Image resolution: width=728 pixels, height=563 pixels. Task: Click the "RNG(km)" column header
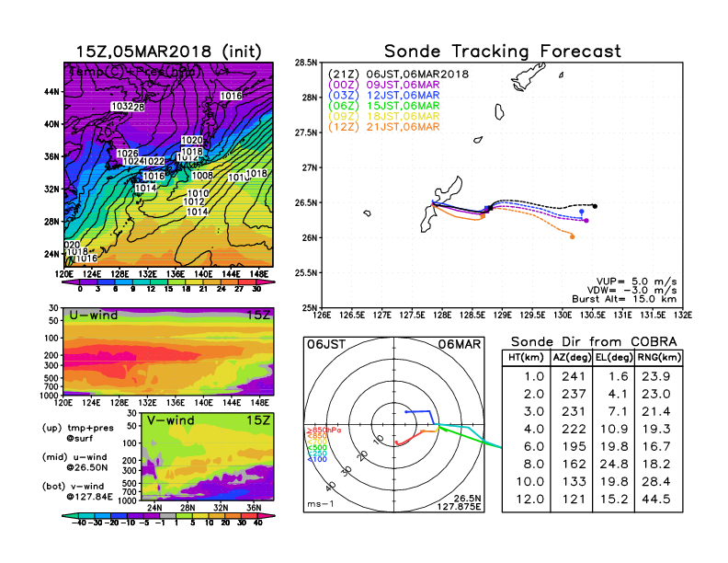(x=659, y=357)
